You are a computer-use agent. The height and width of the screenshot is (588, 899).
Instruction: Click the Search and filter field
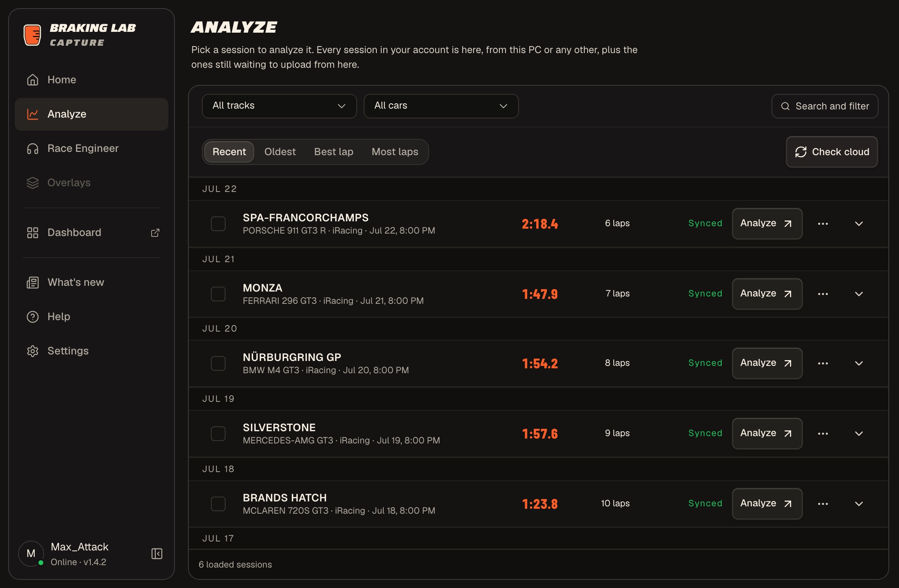pyautogui.click(x=825, y=106)
